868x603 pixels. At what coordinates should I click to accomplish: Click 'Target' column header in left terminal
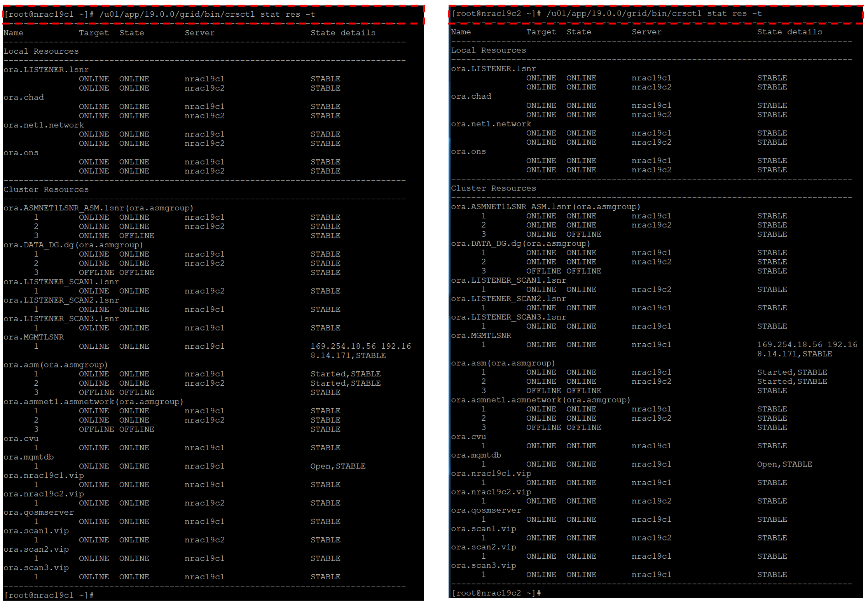tap(94, 33)
